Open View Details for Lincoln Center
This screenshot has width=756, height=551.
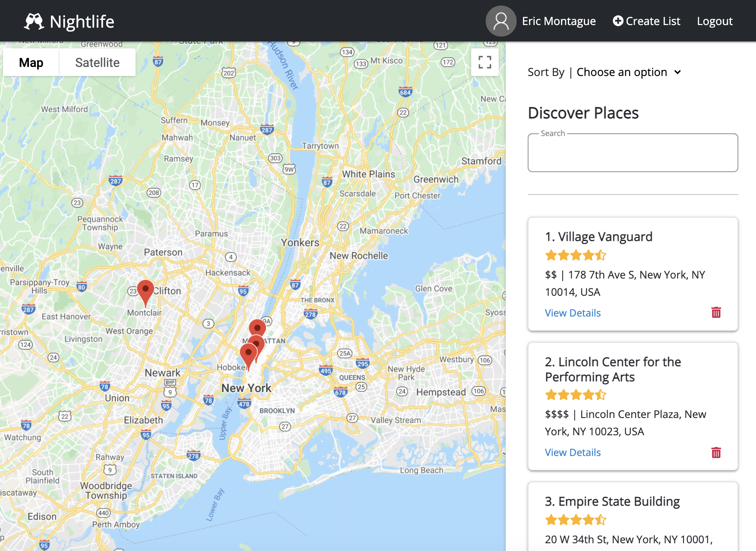(573, 453)
